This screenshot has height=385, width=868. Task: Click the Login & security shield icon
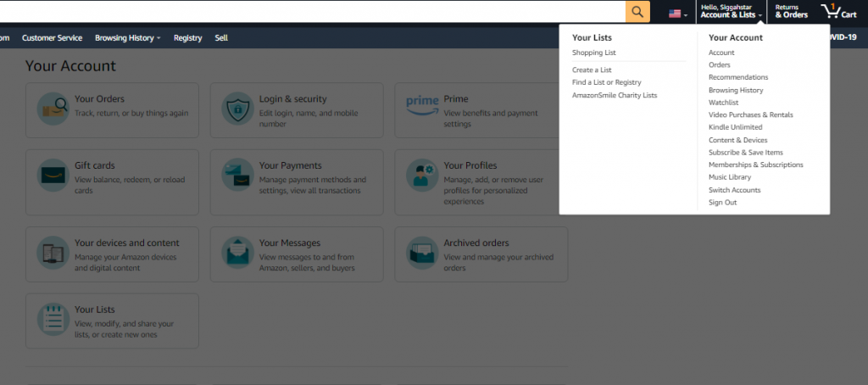238,109
